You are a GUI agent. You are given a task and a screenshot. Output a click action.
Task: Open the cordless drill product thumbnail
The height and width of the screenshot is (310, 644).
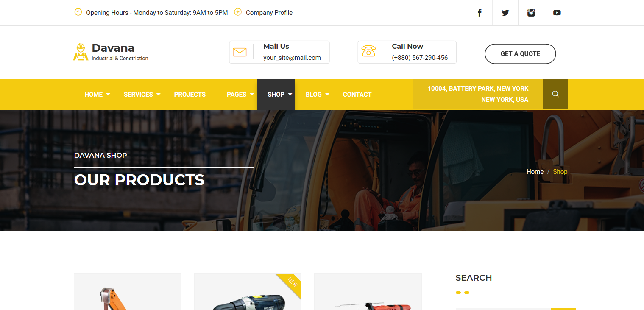click(248, 292)
